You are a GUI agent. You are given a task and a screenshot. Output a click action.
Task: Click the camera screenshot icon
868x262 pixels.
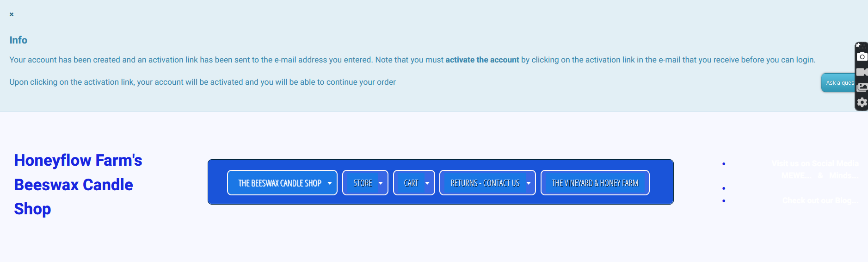tap(862, 57)
